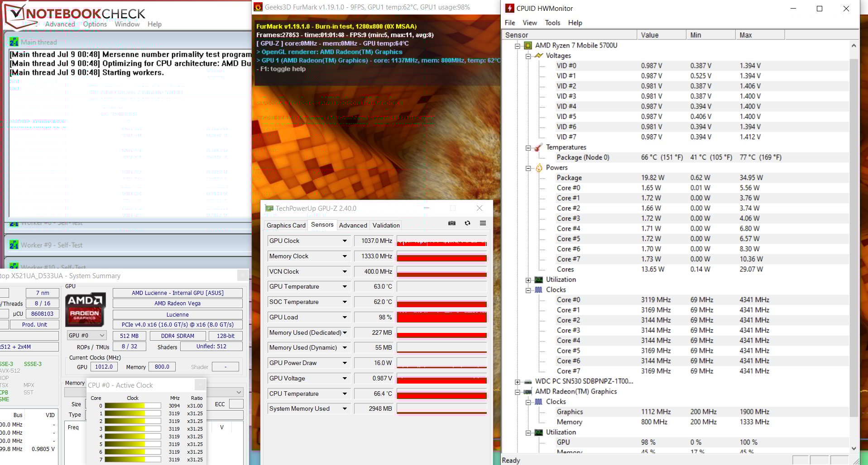The image size is (868, 465).
Task: Open the VCN Clock sensor dropdown
Action: (x=345, y=271)
